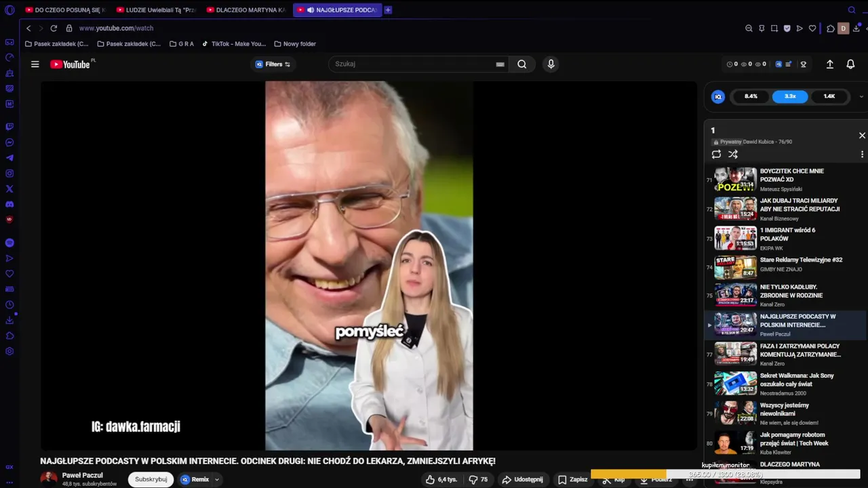This screenshot has width=868, height=488.
Task: Open the G R A bookmarks folder
Action: 182,44
